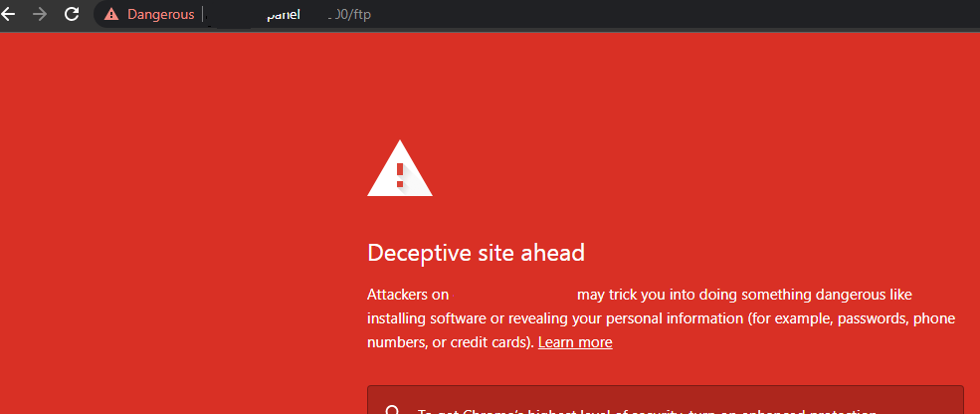
Task: Select the "panel" portion of the URL
Action: [284, 14]
